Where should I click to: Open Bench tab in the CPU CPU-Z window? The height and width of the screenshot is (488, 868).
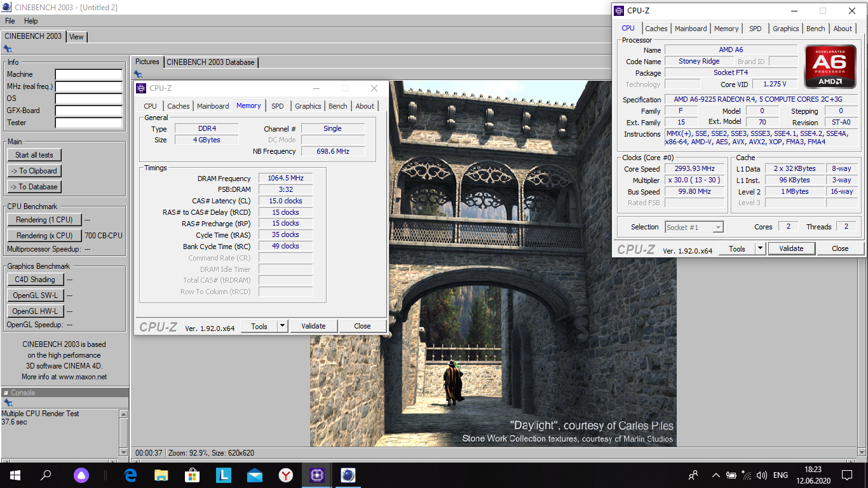816,29
